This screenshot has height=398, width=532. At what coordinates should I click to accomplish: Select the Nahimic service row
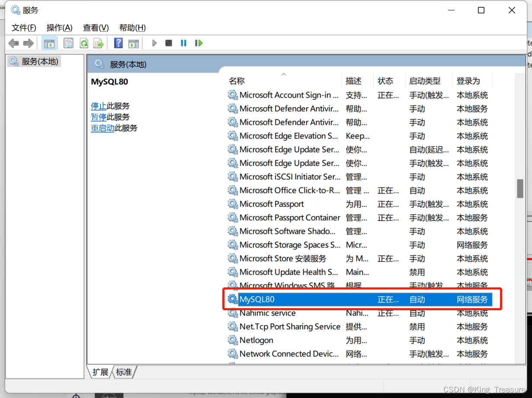359,313
